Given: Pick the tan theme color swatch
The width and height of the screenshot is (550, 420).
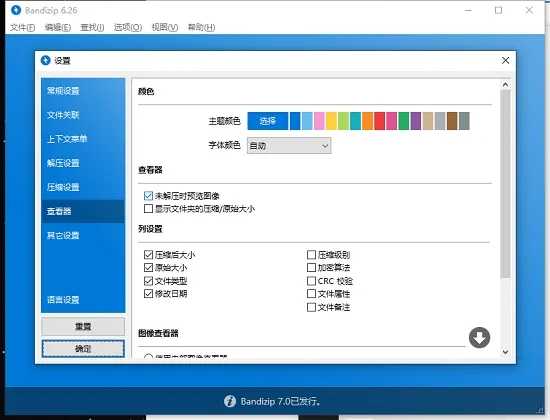Looking at the screenshot, I should pos(428,121).
